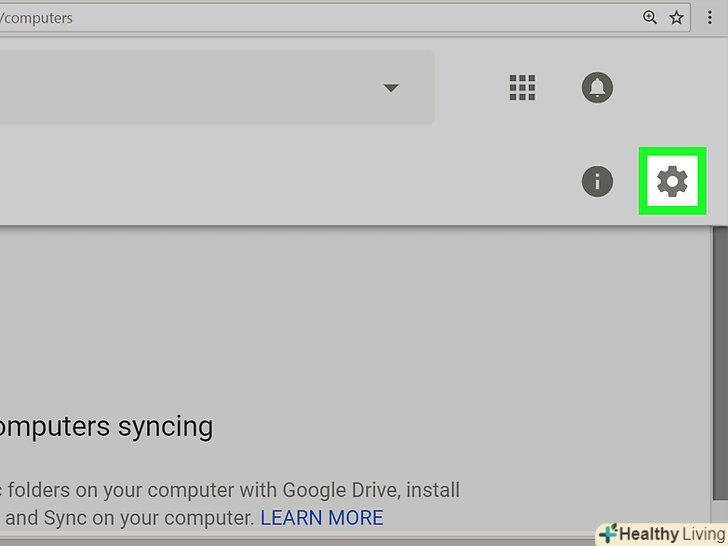Image resolution: width=728 pixels, height=546 pixels.
Task: Focus the address bar showing /computers
Action: (x=300, y=17)
